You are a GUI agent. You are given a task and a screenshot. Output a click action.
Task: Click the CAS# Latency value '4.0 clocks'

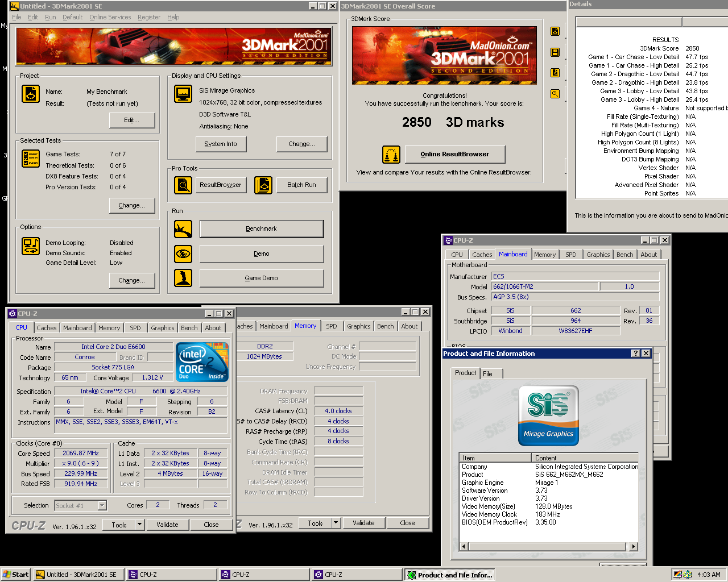click(x=338, y=411)
